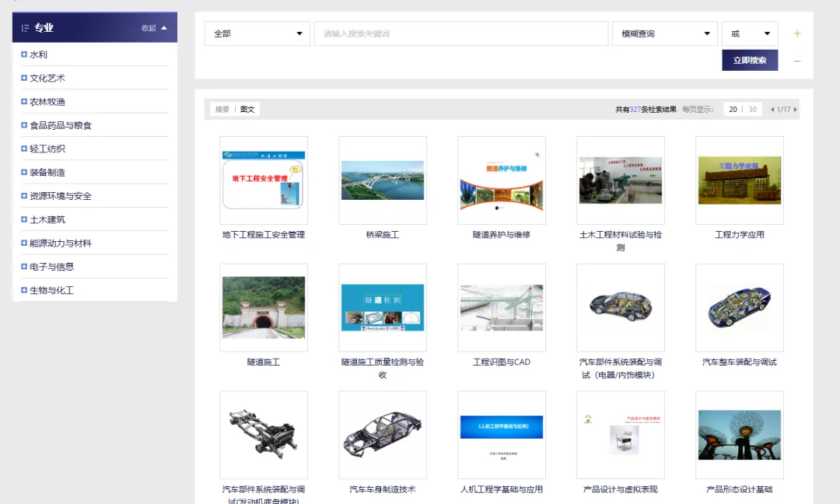Open 地下工程施工安全管理 course thumbnail
The width and height of the screenshot is (840, 504).
(264, 180)
